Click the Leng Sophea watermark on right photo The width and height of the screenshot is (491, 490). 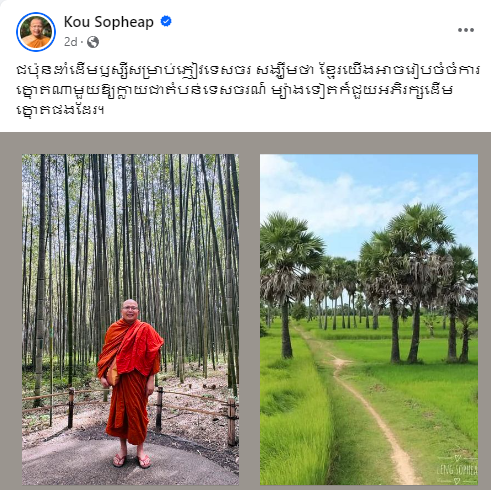(456, 470)
